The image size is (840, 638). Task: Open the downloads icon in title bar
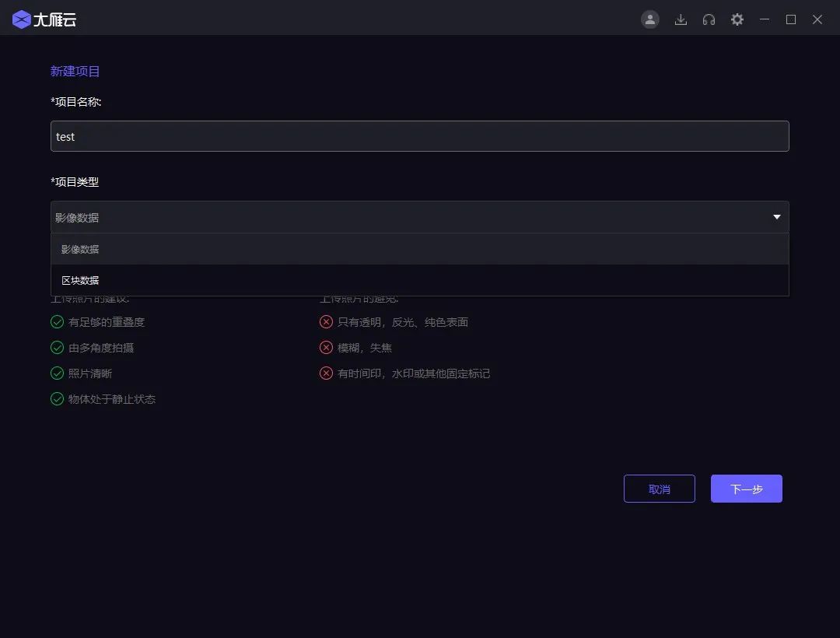681,19
